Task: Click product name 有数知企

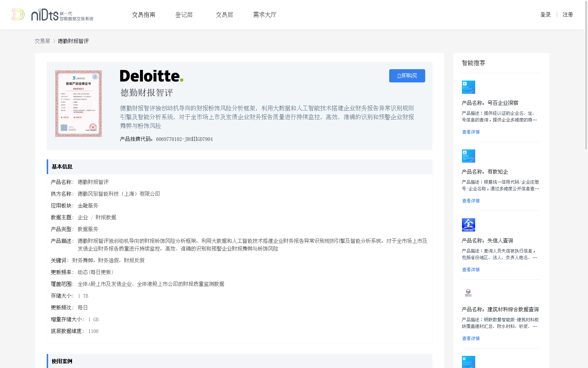Action: coord(498,172)
